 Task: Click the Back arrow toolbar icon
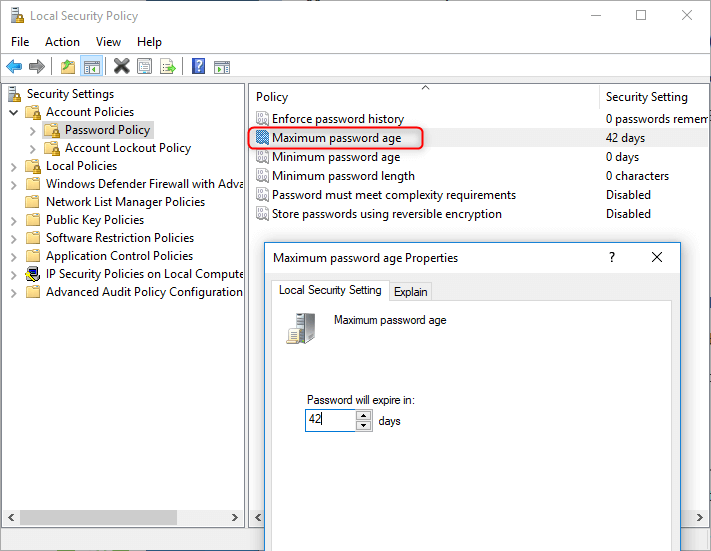coord(14,67)
